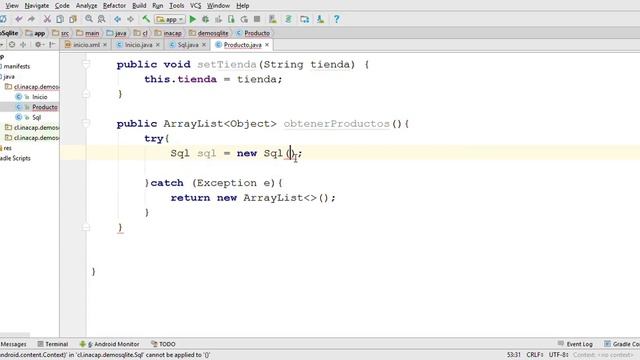Start debugging with the bug icon
This screenshot has width=640, height=360.
(205, 19)
